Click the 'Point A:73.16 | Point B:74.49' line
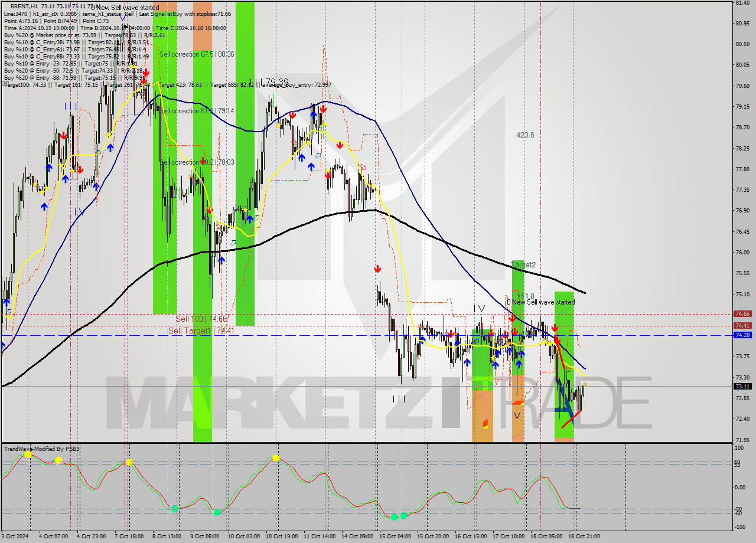The image size is (756, 543). tap(57, 21)
